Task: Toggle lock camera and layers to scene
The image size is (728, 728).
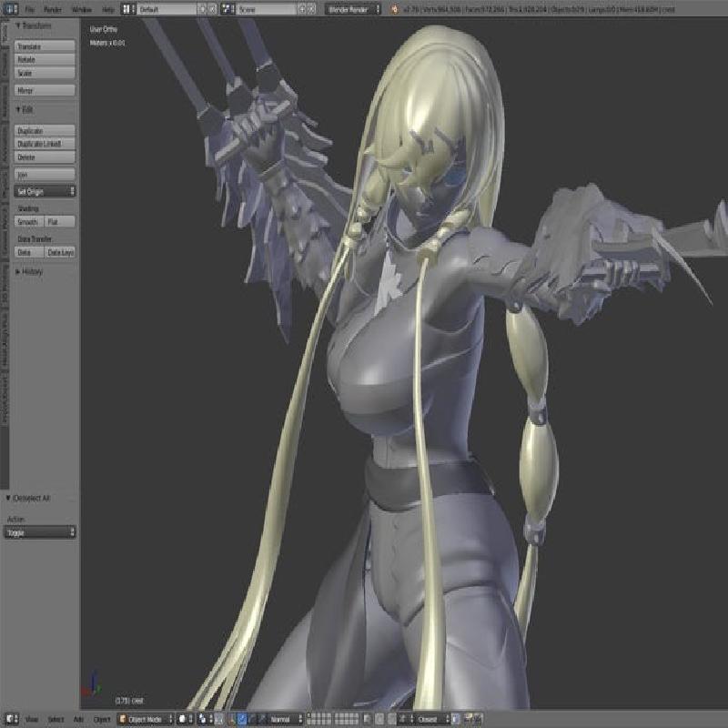Action: point(367,719)
